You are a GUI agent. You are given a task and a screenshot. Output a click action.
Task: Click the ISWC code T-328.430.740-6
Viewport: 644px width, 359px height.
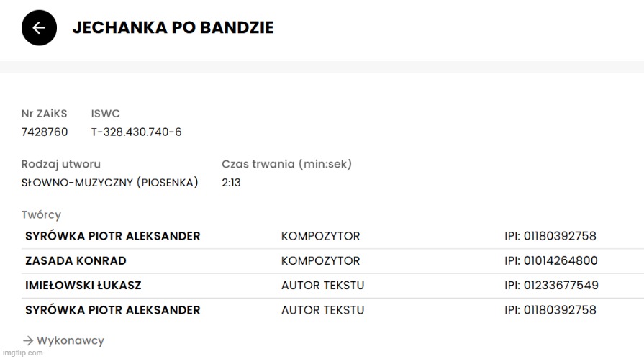coord(136,132)
